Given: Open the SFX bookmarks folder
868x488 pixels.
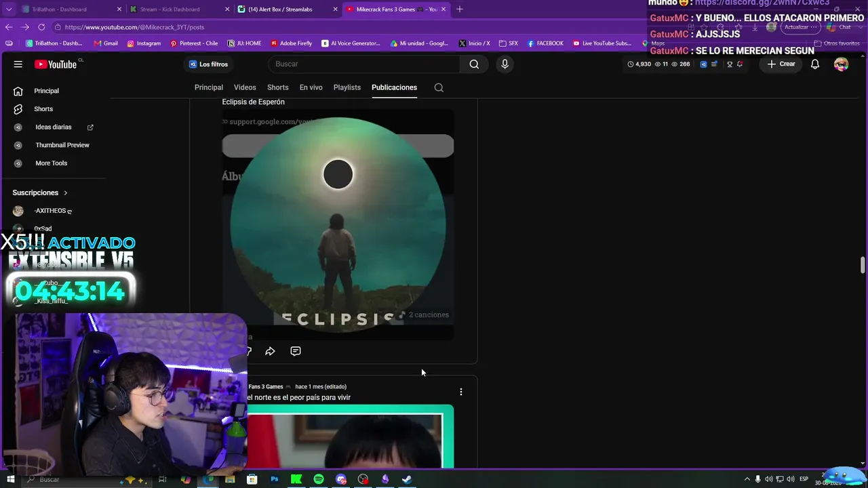Looking at the screenshot, I should 509,43.
